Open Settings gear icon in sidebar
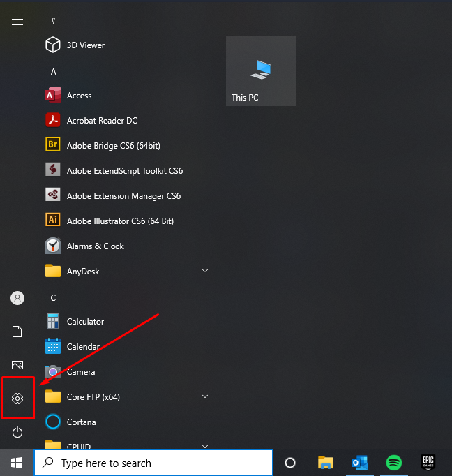452x476 pixels. point(17,399)
